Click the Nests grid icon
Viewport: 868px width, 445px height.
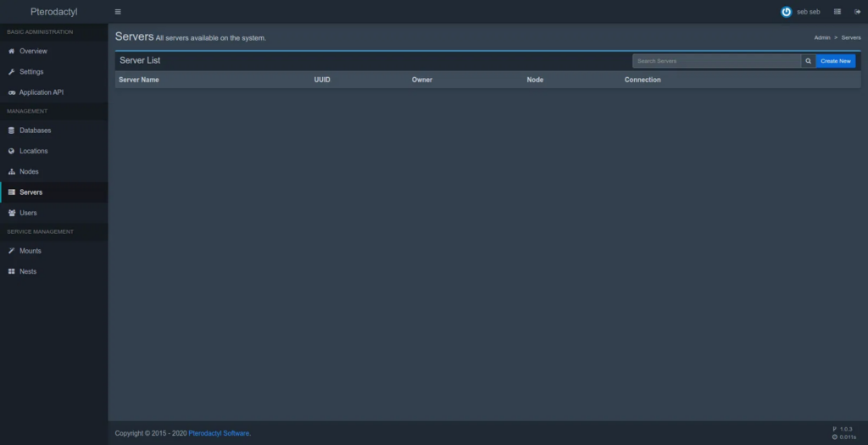[11, 271]
